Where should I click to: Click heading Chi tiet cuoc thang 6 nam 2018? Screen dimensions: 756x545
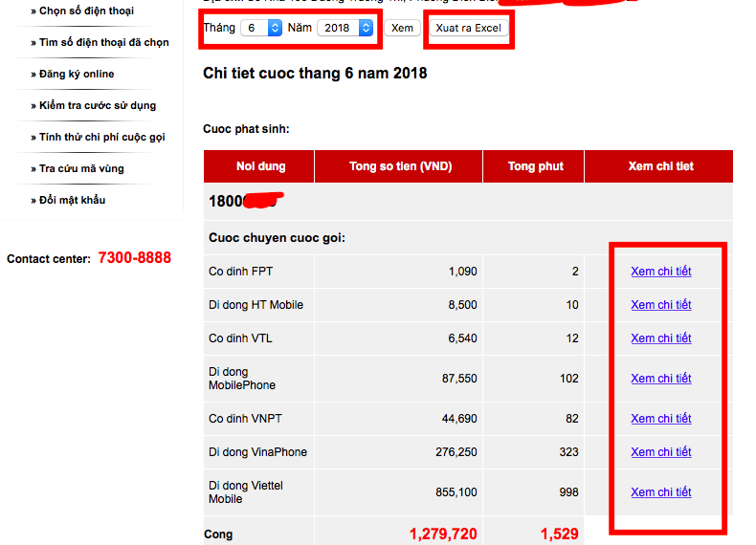click(x=315, y=74)
